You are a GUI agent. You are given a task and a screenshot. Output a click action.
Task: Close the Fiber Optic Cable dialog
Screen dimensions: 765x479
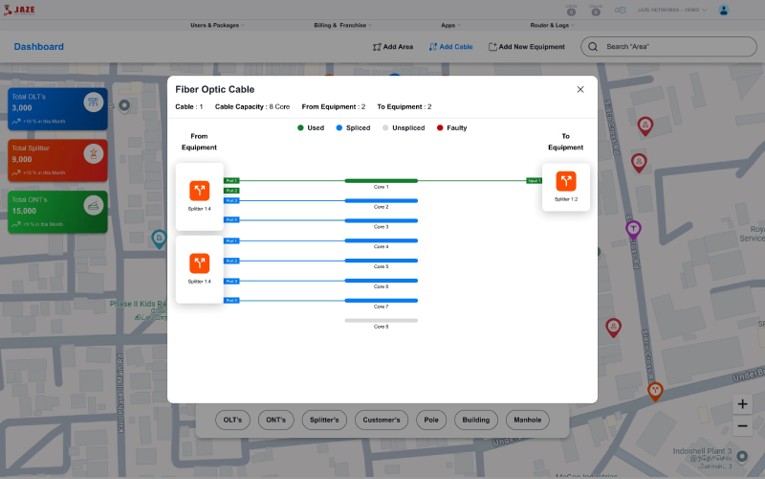(580, 90)
